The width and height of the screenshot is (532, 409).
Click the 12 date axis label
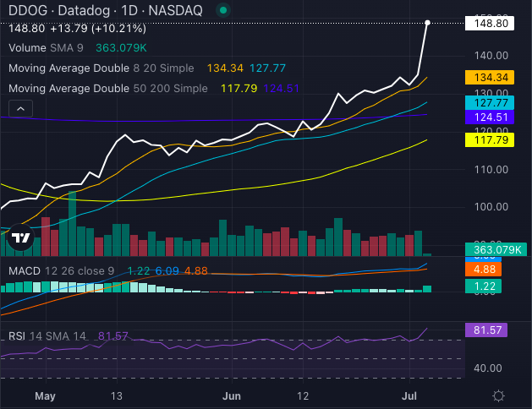(303, 395)
